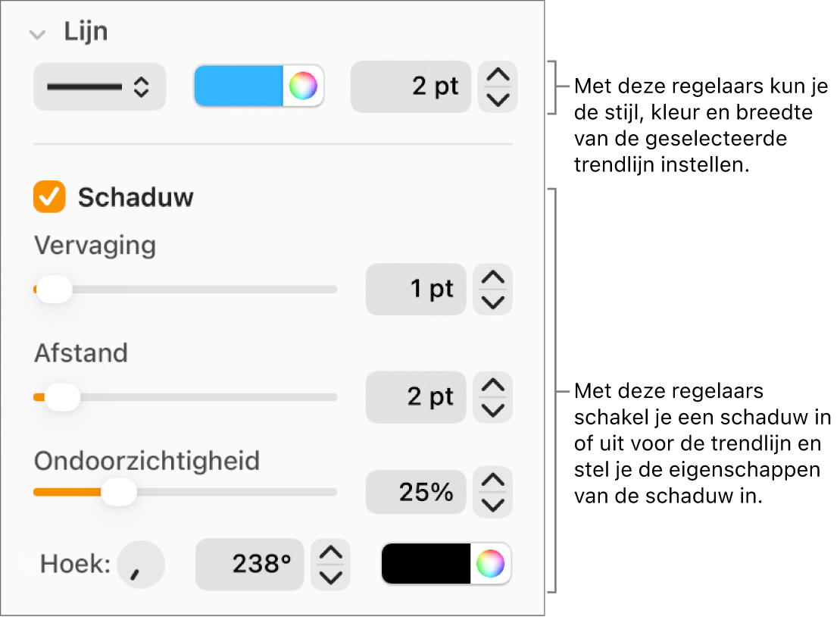Increase Vervaging value with up arrow
The image size is (840, 617).
(493, 277)
